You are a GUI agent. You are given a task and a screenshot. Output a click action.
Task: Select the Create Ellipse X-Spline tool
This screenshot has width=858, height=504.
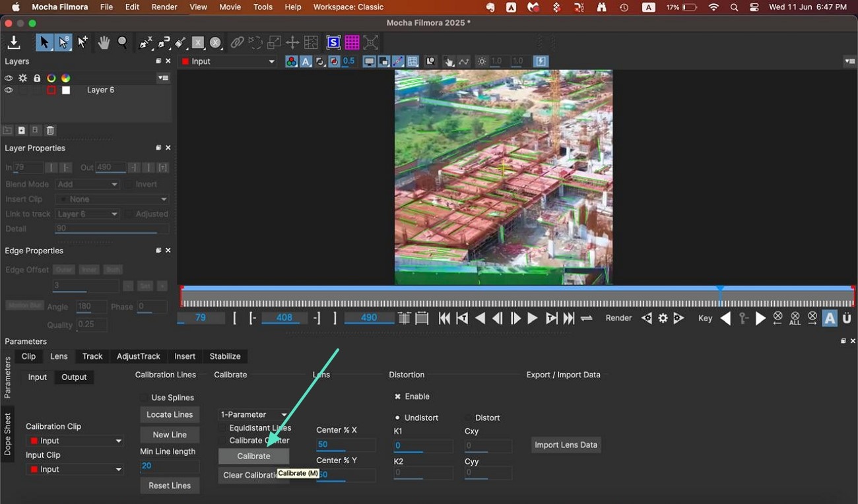pyautogui.click(x=215, y=43)
